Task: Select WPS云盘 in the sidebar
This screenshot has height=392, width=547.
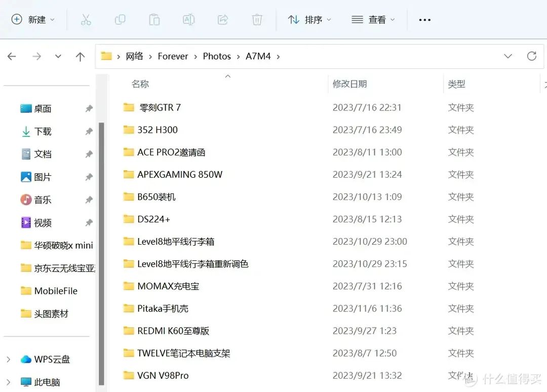Action: [46, 359]
